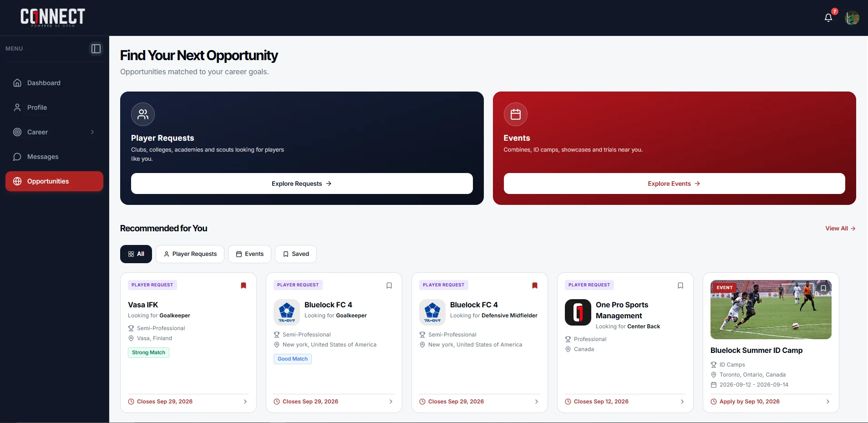
Task: Click the EVENT label on the camp photo
Action: [725, 288]
